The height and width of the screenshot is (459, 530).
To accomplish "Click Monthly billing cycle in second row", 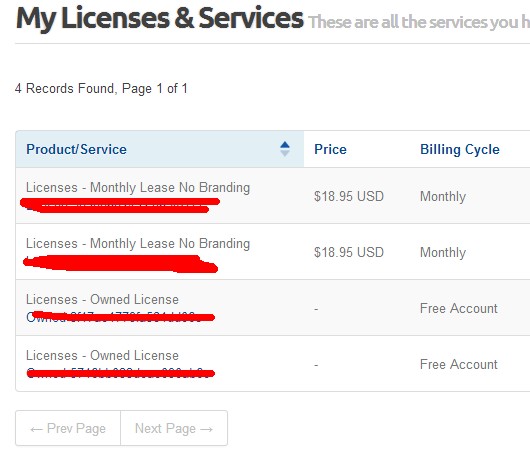I will click(x=443, y=252).
